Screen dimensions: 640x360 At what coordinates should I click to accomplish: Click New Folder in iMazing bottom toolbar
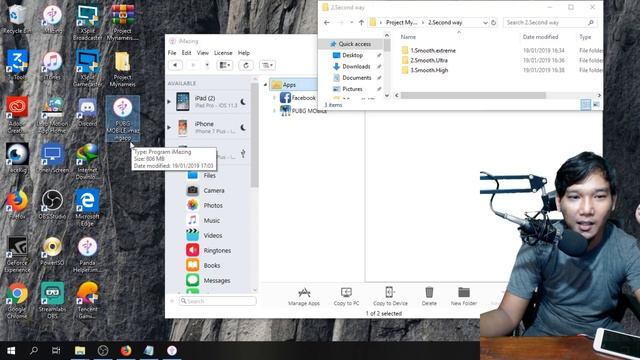click(x=464, y=297)
